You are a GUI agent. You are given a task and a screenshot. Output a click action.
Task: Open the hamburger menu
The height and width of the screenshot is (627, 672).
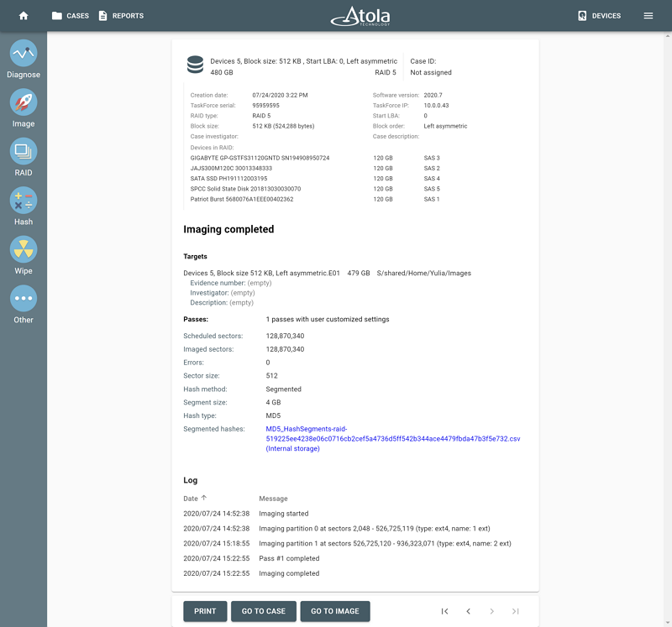(x=648, y=16)
